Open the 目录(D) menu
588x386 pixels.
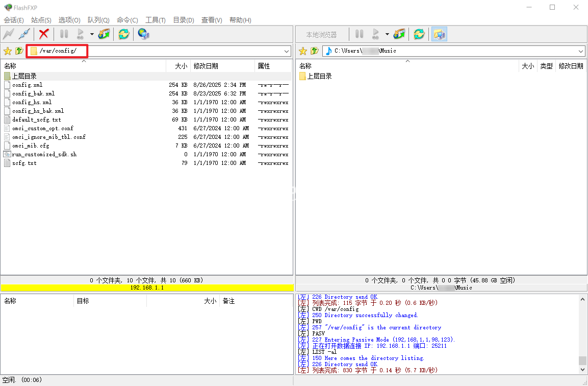(184, 20)
